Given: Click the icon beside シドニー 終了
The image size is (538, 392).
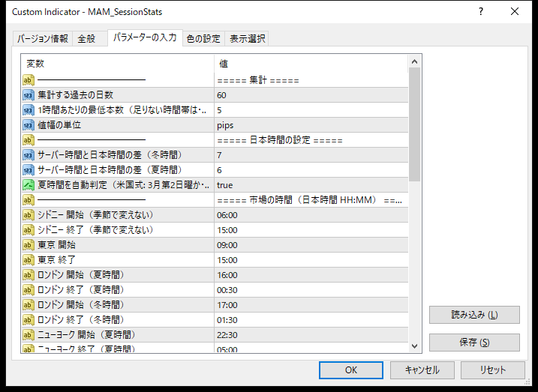Looking at the screenshot, I should (x=29, y=230).
